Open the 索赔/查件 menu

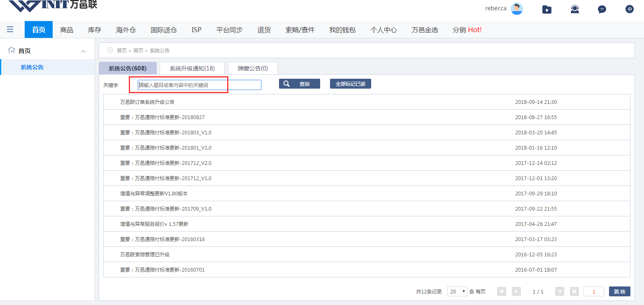pos(300,30)
